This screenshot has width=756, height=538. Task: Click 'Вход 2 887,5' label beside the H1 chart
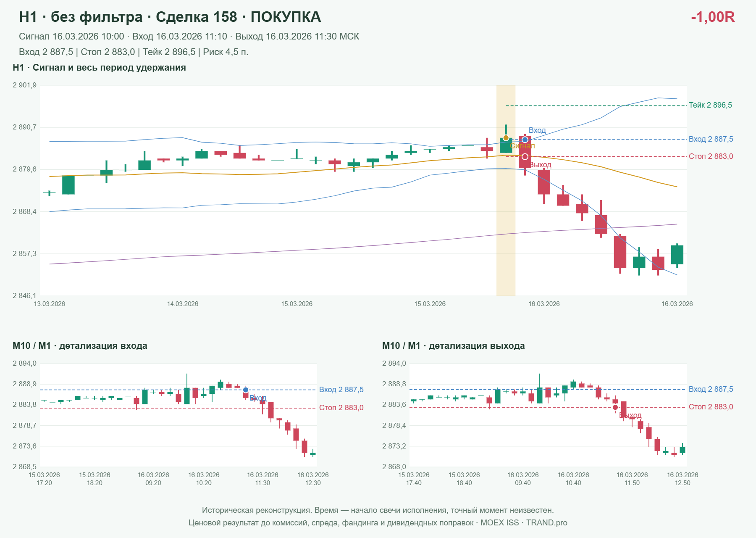click(711, 139)
